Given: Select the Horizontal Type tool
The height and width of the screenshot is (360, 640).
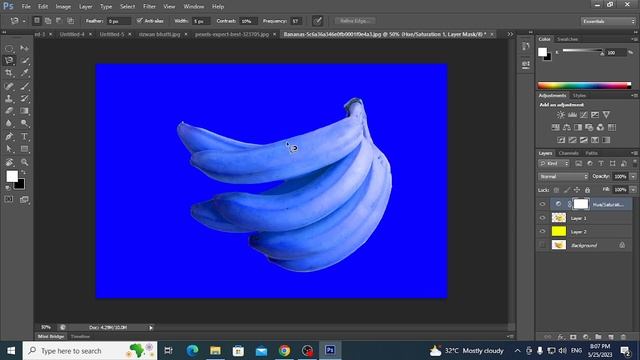Looking at the screenshot, I should 24,136.
